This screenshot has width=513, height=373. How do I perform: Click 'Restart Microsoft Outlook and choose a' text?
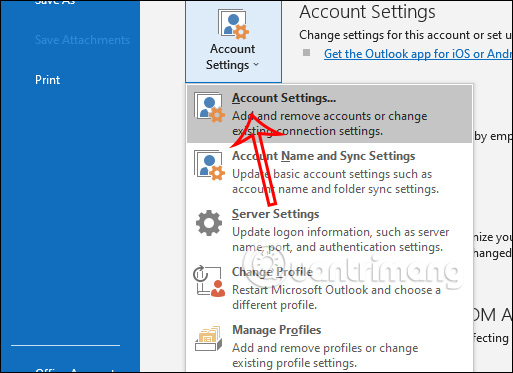click(x=336, y=290)
